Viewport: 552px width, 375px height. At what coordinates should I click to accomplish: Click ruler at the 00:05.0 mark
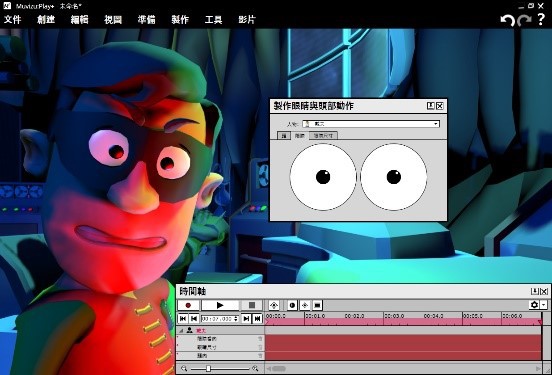[x=472, y=316]
